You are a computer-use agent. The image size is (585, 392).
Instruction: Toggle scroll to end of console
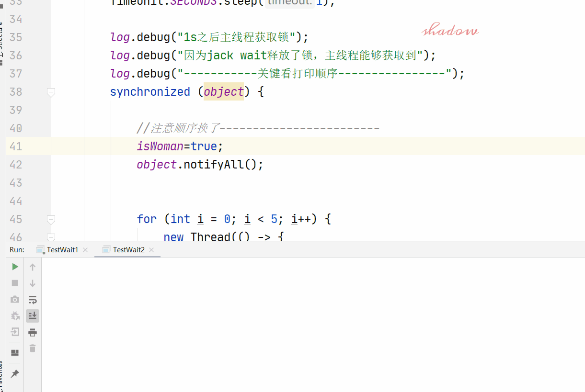coord(33,315)
